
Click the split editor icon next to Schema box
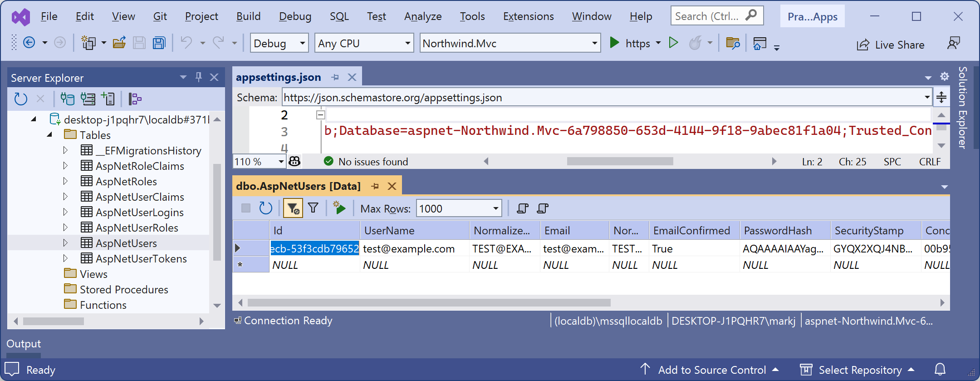pos(941,97)
